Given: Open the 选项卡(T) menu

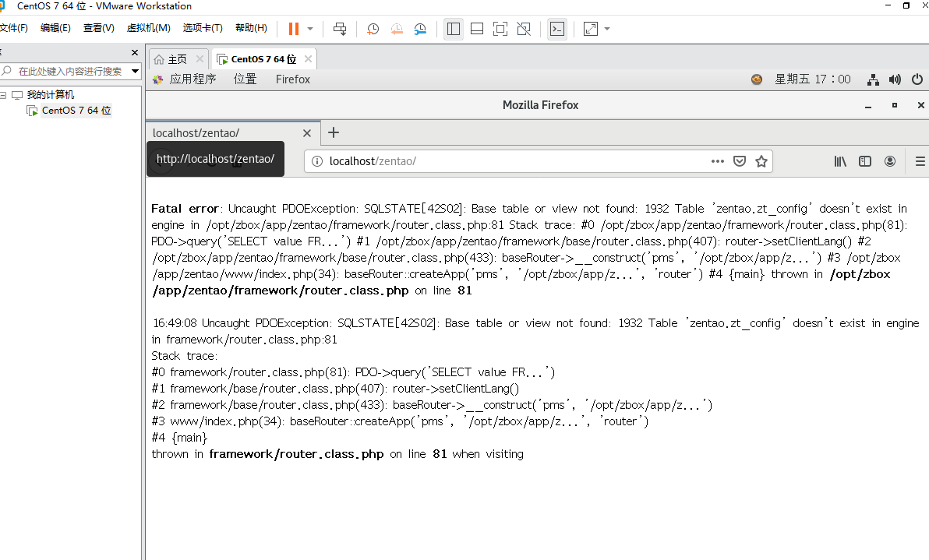Looking at the screenshot, I should [202, 28].
